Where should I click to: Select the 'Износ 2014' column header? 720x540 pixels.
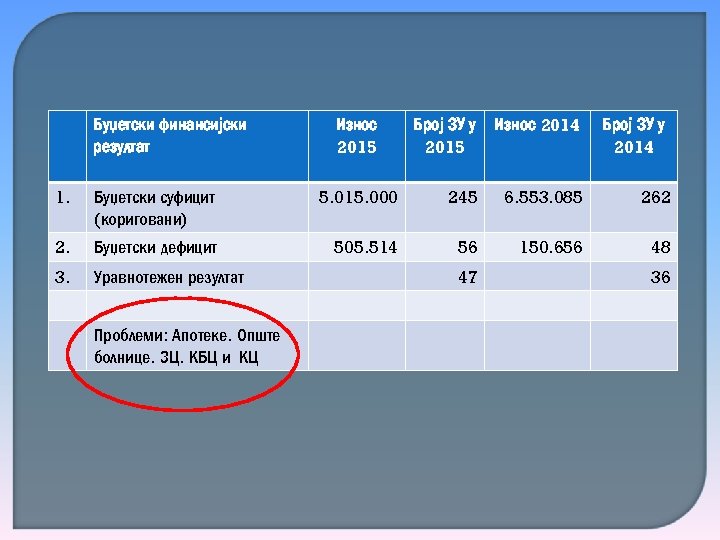[537, 125]
